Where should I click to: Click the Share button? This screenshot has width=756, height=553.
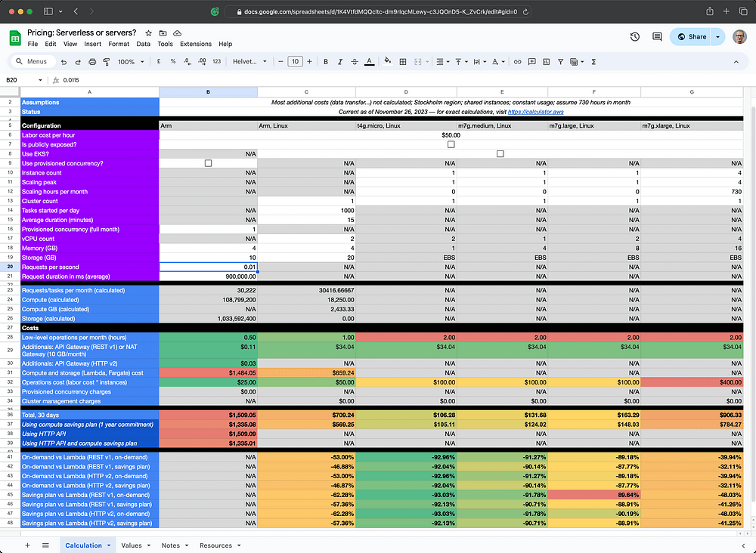(692, 36)
